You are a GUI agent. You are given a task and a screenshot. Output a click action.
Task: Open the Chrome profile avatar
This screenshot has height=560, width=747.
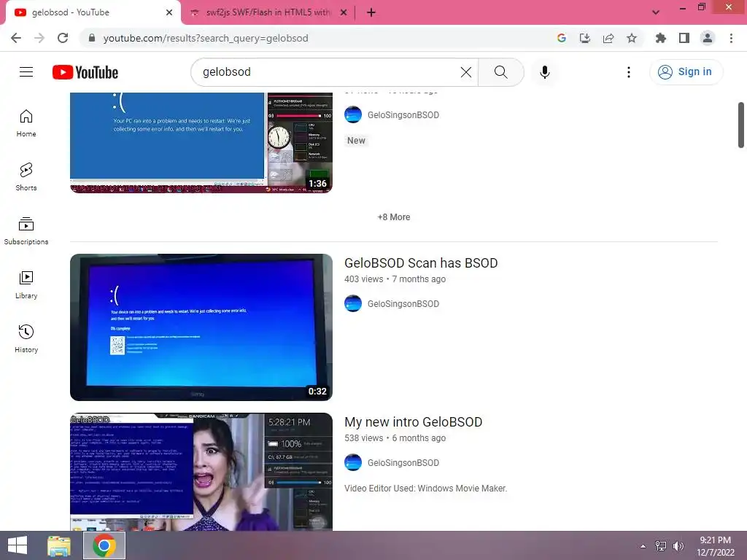click(x=708, y=38)
